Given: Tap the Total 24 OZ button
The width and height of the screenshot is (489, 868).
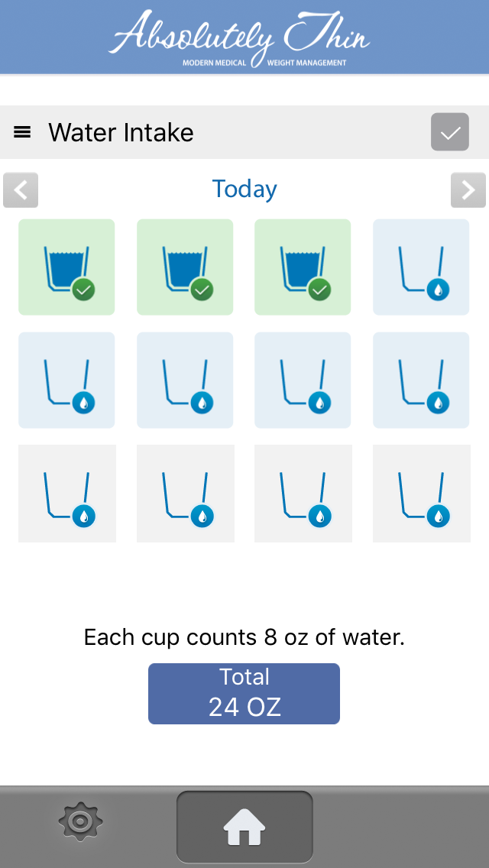Looking at the screenshot, I should [244, 693].
